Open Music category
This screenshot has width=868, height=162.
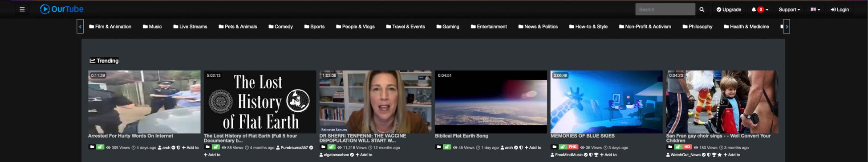tap(152, 27)
